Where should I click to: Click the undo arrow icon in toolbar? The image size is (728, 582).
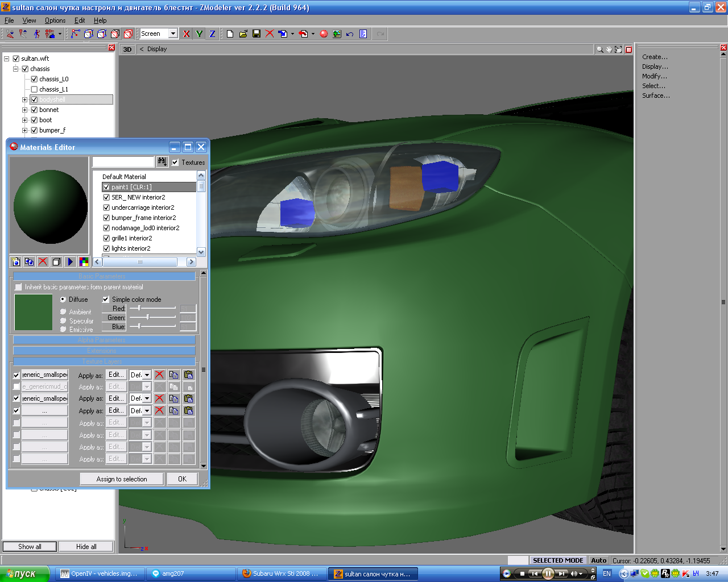pos(350,34)
